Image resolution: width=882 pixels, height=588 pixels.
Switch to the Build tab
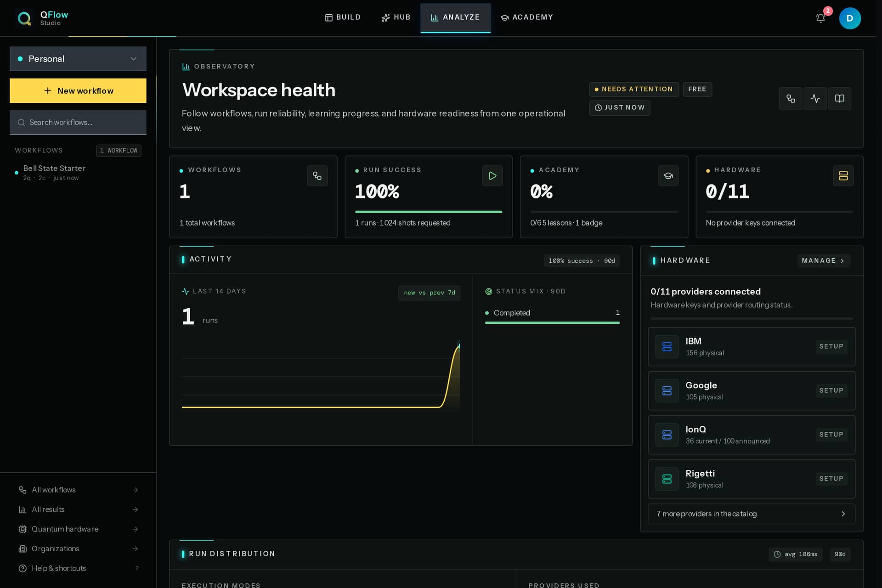click(x=343, y=17)
